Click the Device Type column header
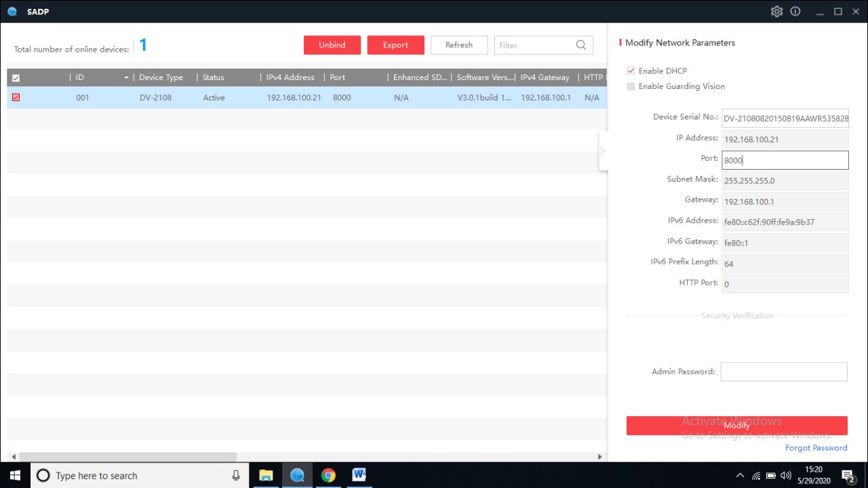The image size is (868, 488). (161, 78)
